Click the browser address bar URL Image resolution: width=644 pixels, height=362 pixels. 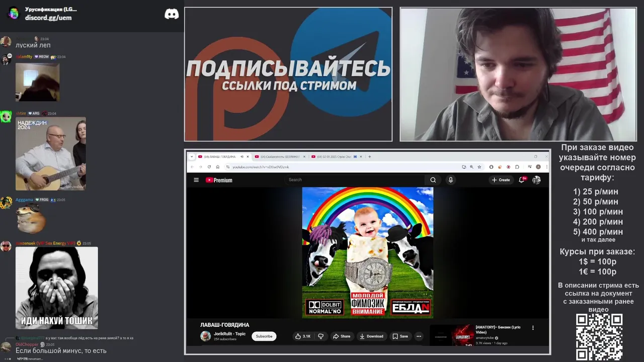click(x=261, y=167)
